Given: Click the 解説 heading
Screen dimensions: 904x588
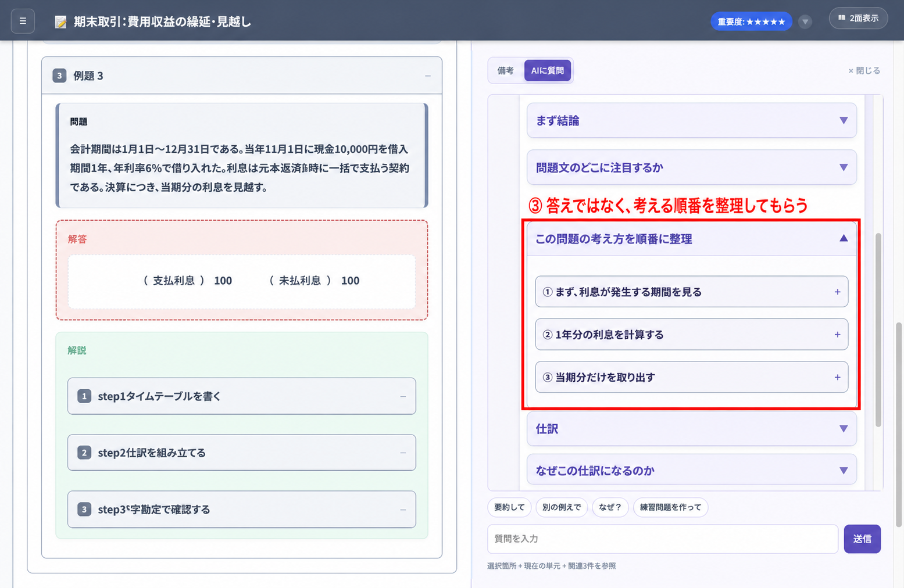Looking at the screenshot, I should (x=77, y=350).
